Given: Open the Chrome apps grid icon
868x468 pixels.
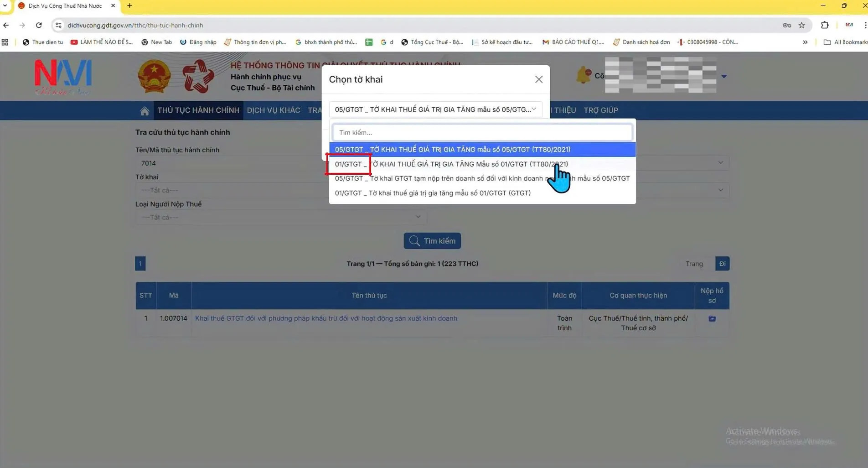Looking at the screenshot, I should (5, 42).
